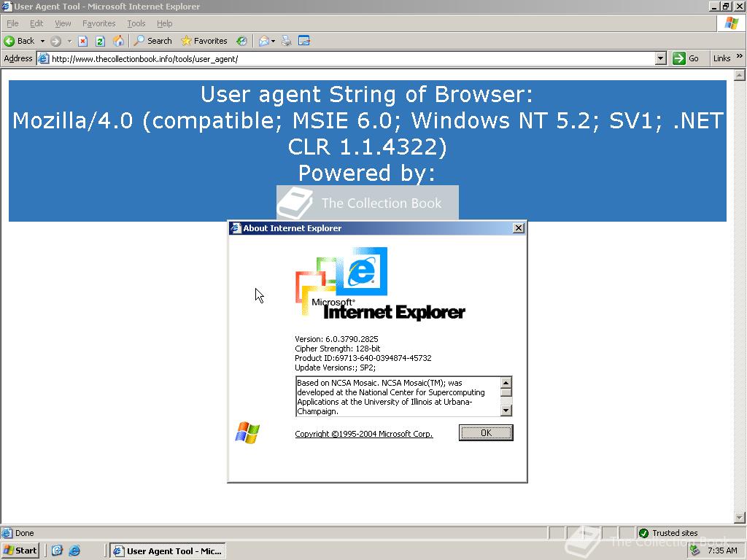Restore down the Internet Explorer window
Viewport: 747px width, 560px height.
tap(726, 6)
